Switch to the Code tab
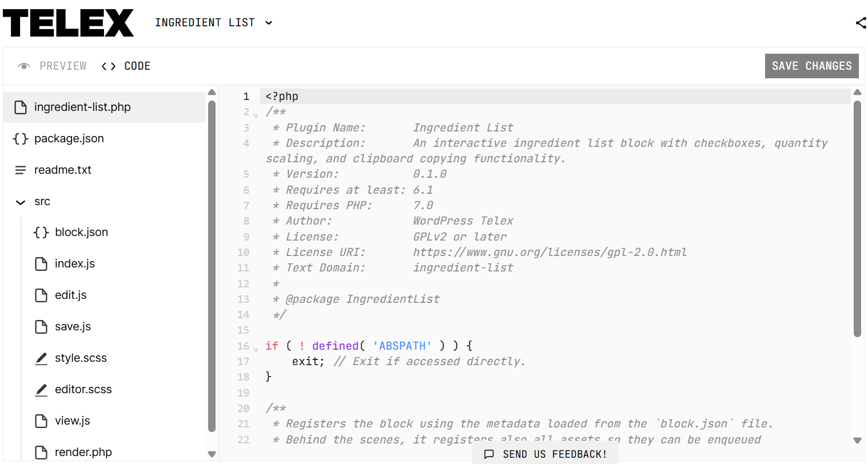Image resolution: width=868 pixels, height=464 pixels. 126,66
